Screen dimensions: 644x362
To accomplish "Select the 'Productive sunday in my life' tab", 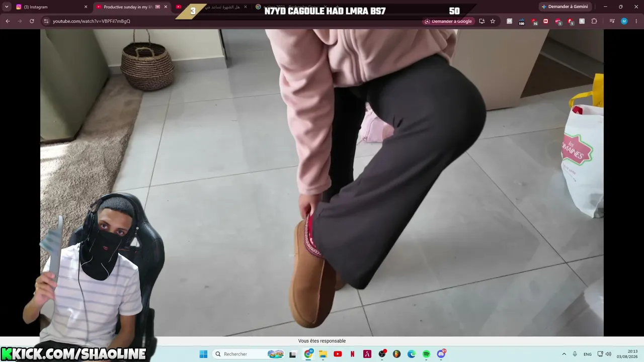I will coord(132,7).
